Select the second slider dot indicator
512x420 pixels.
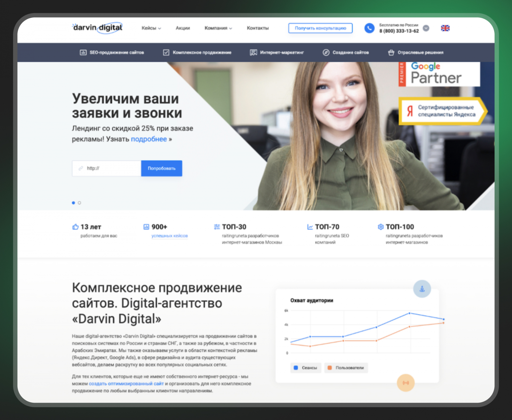point(79,203)
